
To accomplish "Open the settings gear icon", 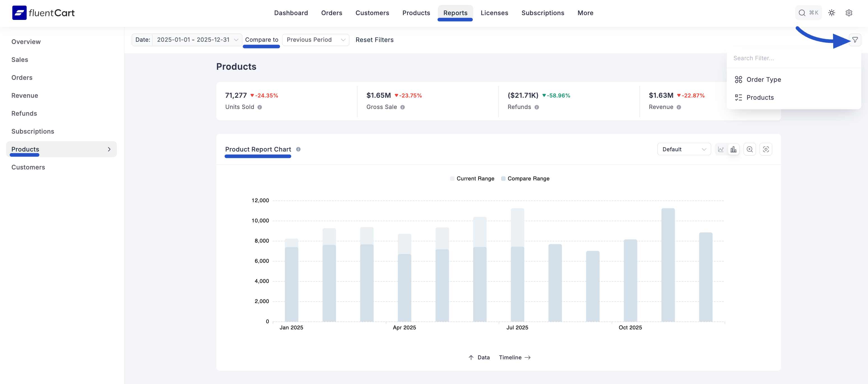I will coord(849,12).
